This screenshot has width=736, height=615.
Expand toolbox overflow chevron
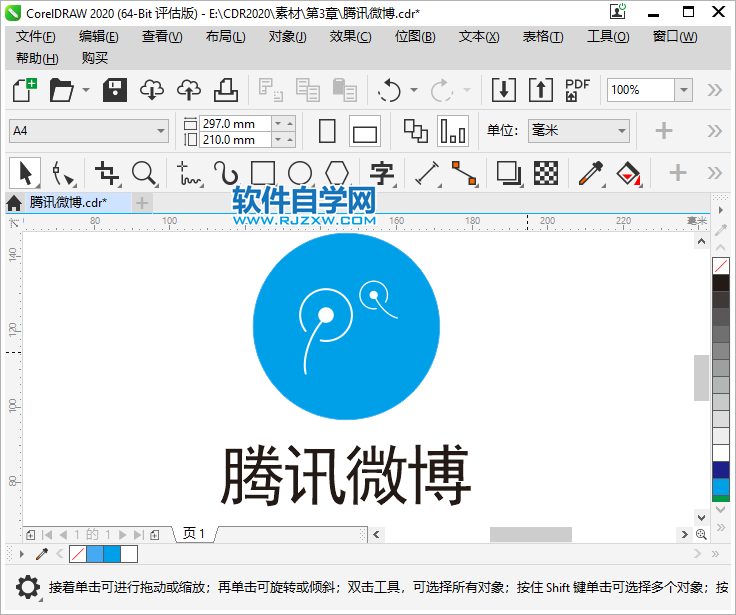[714, 173]
